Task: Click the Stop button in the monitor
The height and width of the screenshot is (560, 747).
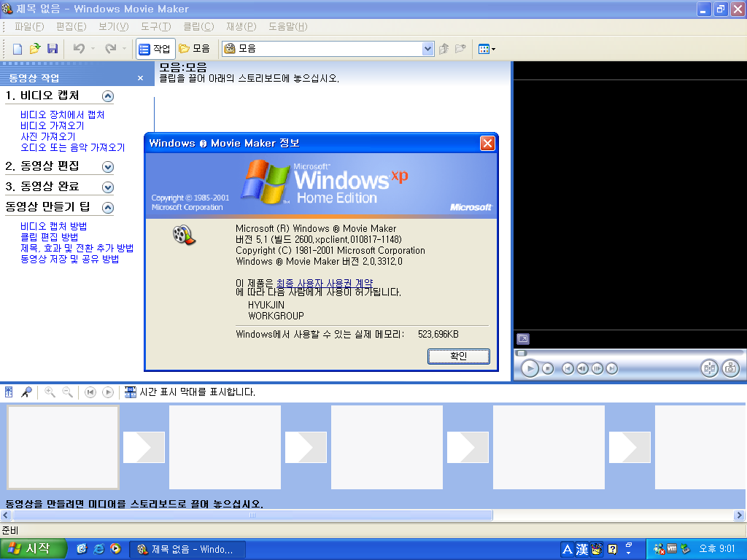Action: click(x=548, y=368)
